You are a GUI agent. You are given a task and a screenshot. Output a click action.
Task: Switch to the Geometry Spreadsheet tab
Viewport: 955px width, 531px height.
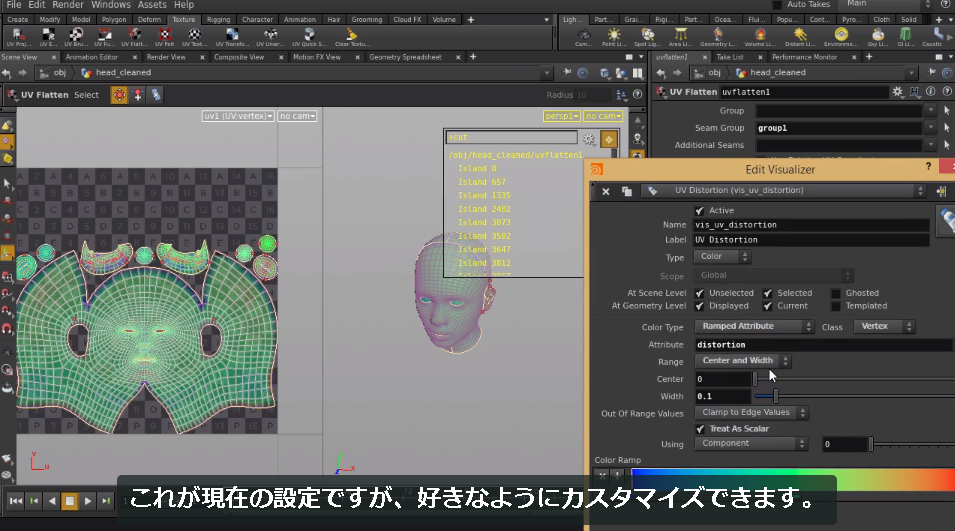click(405, 57)
